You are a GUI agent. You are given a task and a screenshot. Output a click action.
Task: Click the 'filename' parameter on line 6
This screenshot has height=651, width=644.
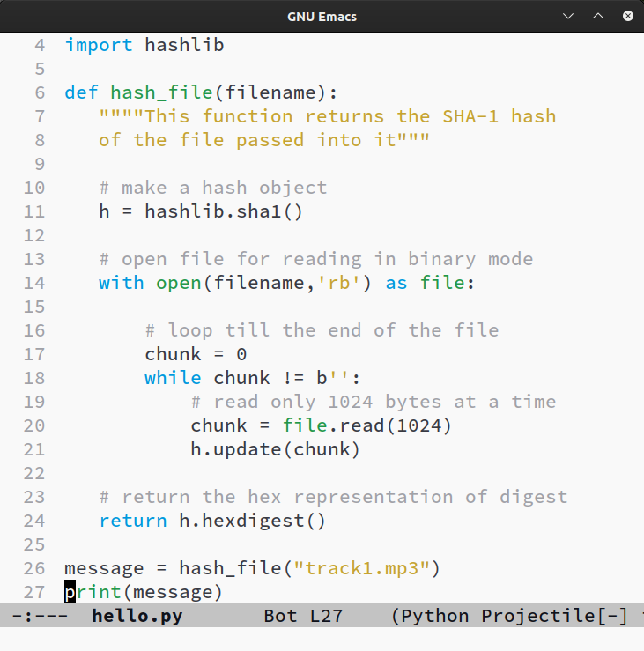click(270, 92)
